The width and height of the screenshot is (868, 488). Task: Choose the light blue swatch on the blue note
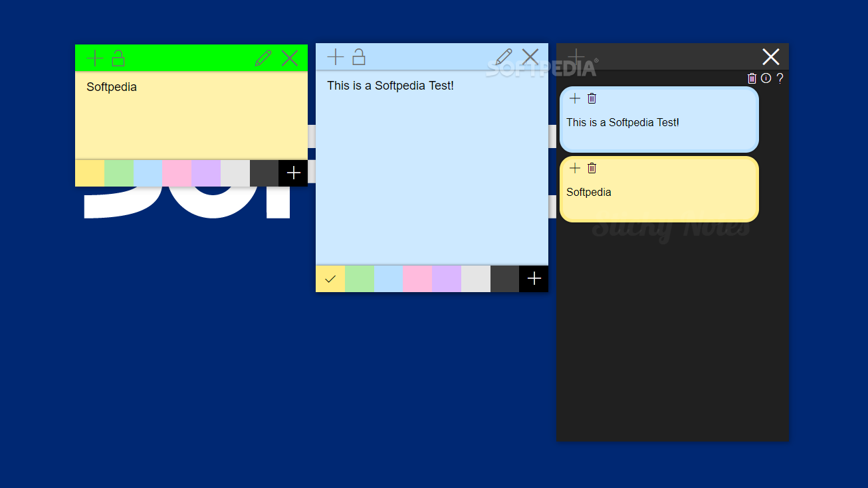(388, 279)
